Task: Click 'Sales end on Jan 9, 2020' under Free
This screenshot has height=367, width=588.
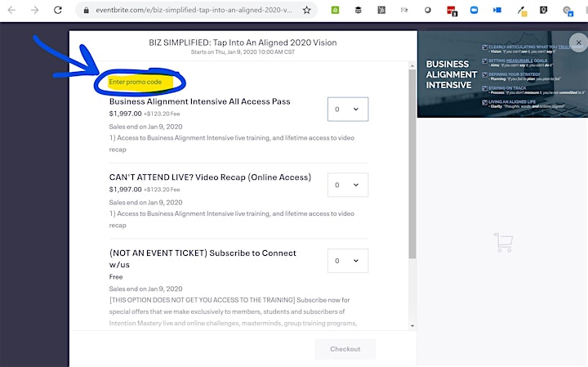Action: [x=145, y=289]
